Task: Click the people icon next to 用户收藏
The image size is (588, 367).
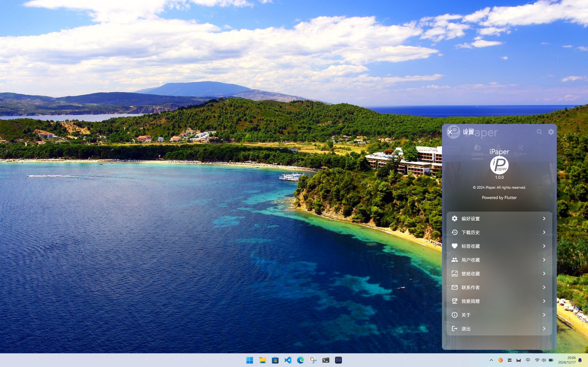Action: tap(454, 260)
